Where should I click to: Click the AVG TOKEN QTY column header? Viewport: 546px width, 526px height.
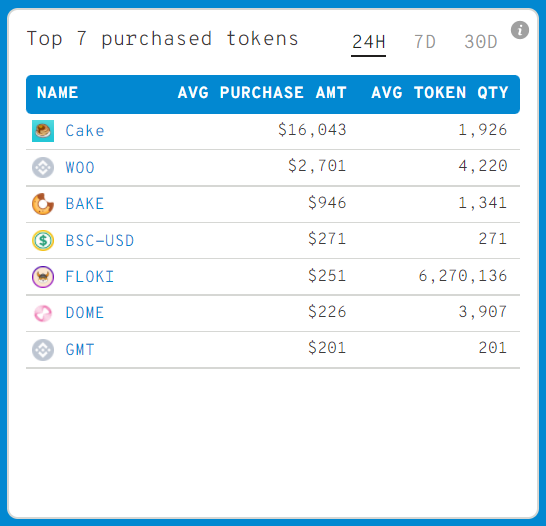440,93
